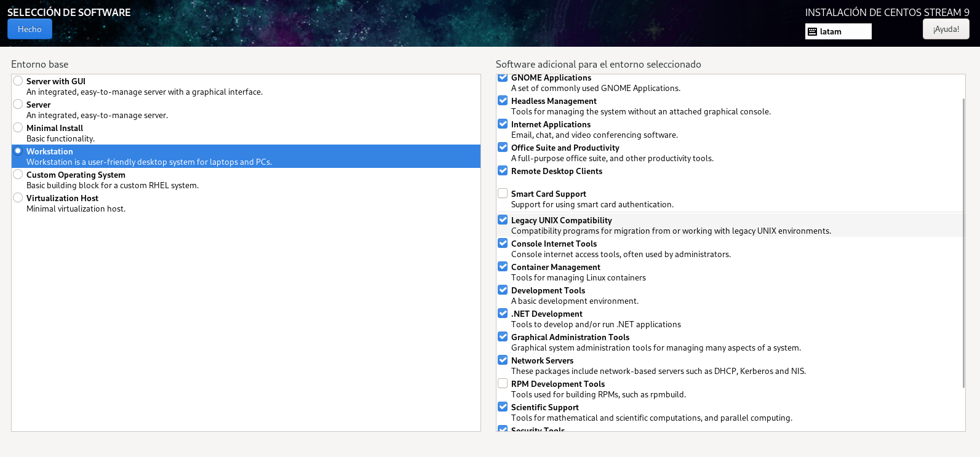The width and height of the screenshot is (980, 457).
Task: Open the ¡Ayuda! help button
Action: [946, 29]
